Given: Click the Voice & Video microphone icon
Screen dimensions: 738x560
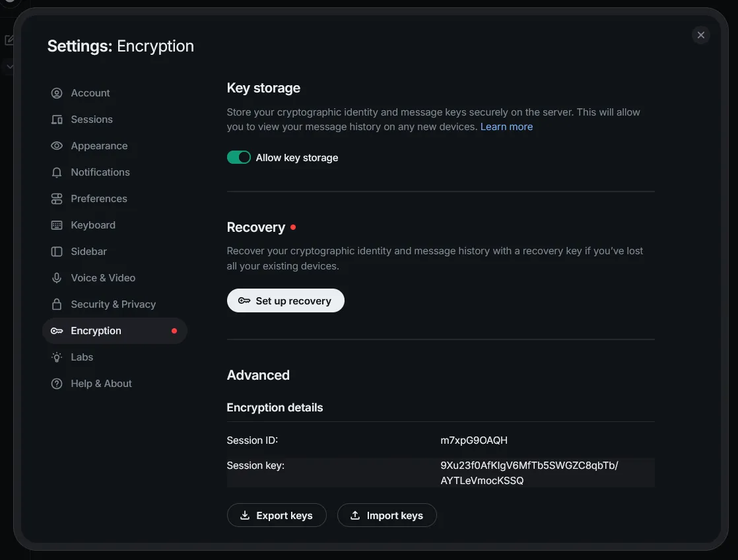Looking at the screenshot, I should (57, 278).
